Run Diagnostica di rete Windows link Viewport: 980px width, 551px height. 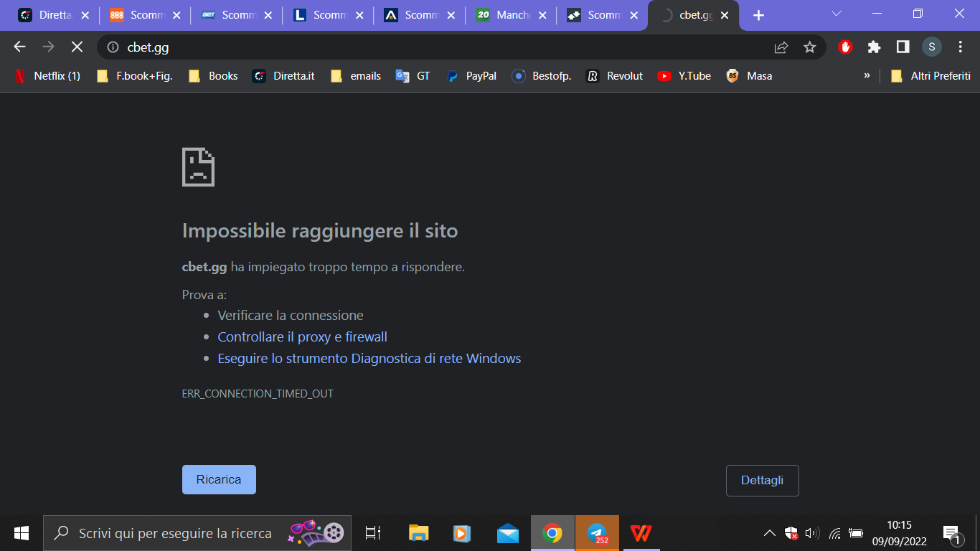pyautogui.click(x=369, y=358)
